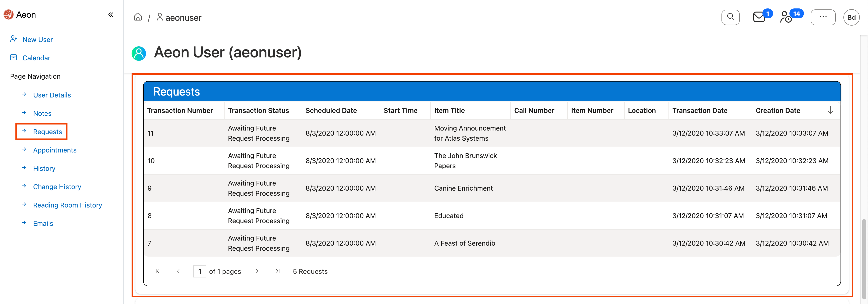Open the mail notifications icon
The image size is (868, 304).
click(x=759, y=17)
